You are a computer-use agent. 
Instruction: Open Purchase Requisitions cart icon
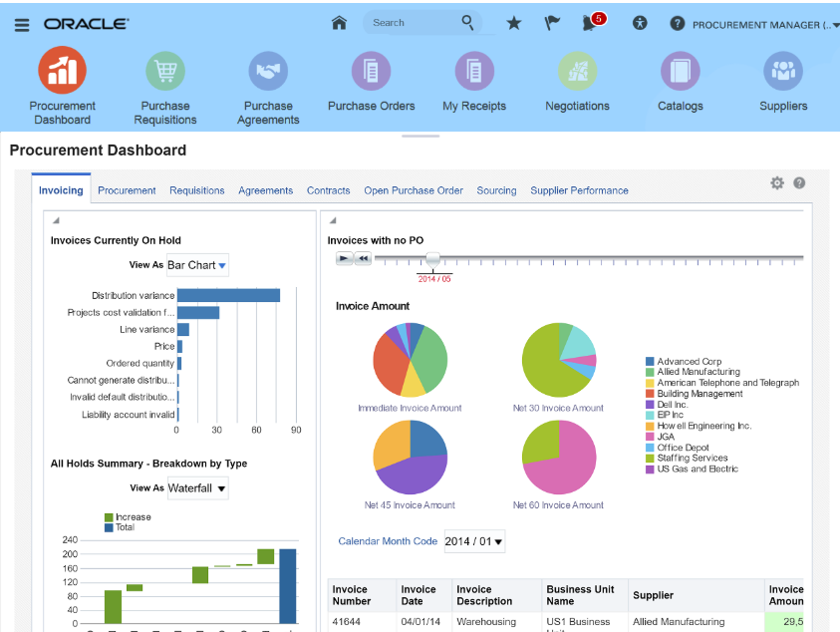coord(165,71)
